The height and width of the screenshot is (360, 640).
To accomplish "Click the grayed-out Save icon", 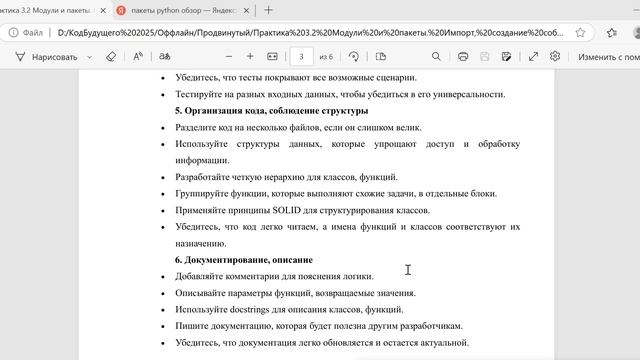I will [484, 57].
